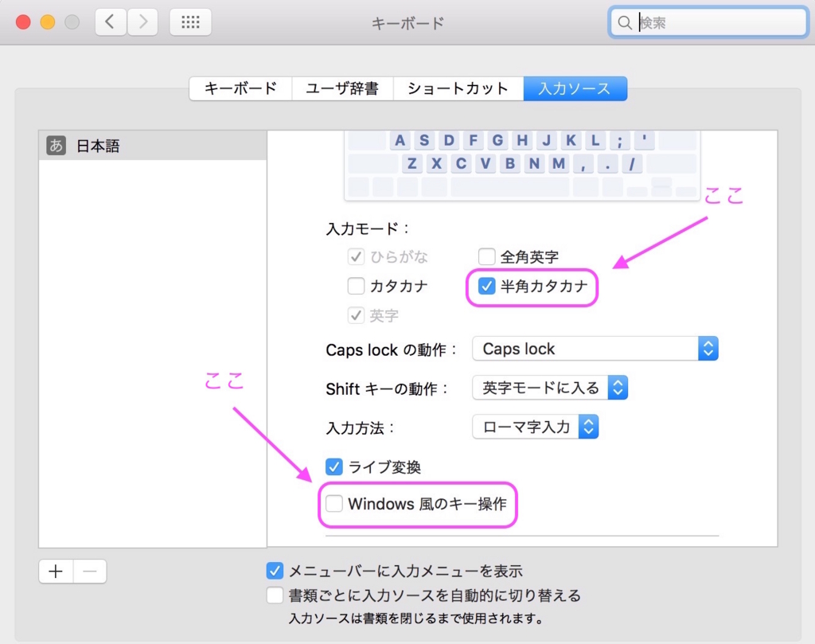The width and height of the screenshot is (815, 644).
Task: Click the G key on keyboard preview
Action: point(497,140)
